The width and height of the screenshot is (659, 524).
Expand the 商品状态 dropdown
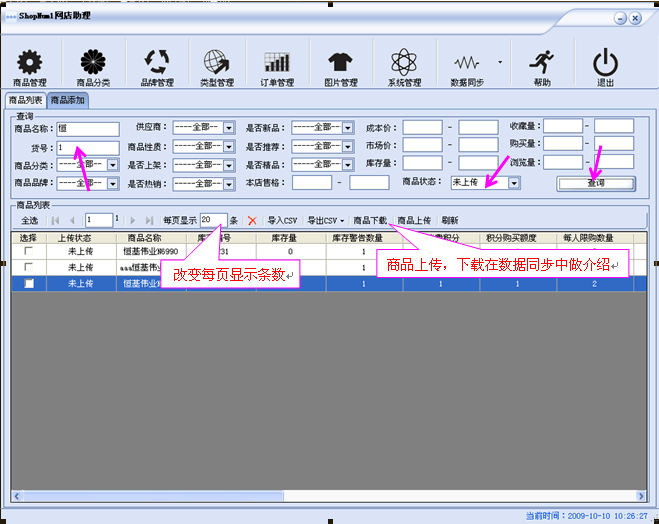(514, 183)
